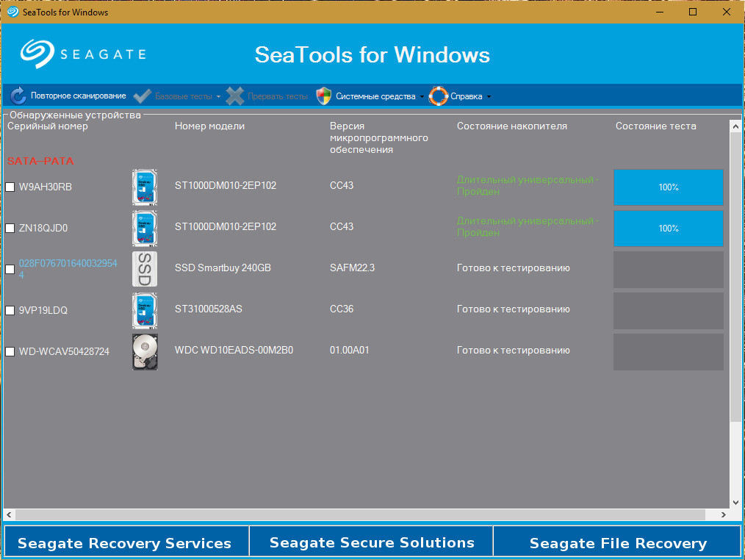745x560 pixels.
Task: Open Seagate Recovery Services
Action: click(126, 541)
